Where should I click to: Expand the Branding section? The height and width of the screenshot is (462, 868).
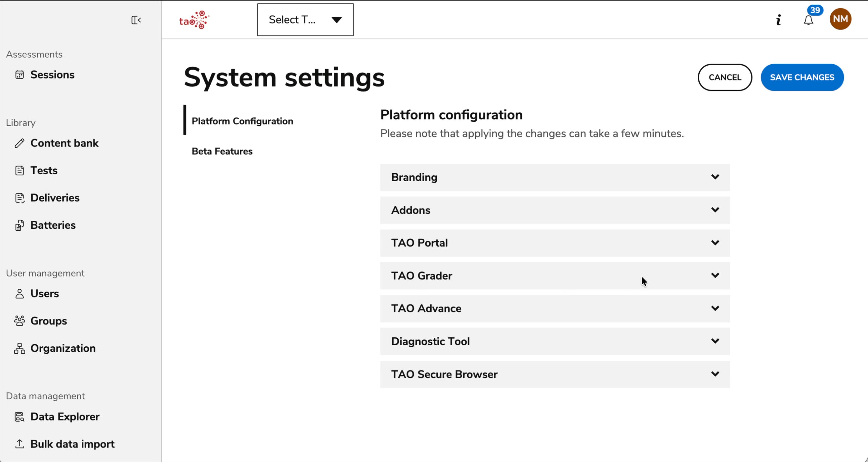(x=555, y=178)
